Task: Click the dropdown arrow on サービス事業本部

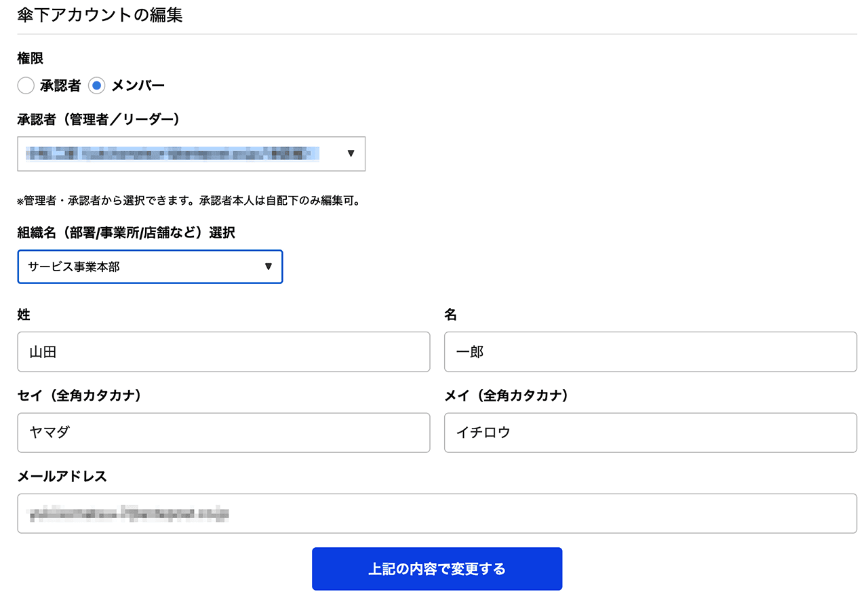Action: (x=269, y=266)
